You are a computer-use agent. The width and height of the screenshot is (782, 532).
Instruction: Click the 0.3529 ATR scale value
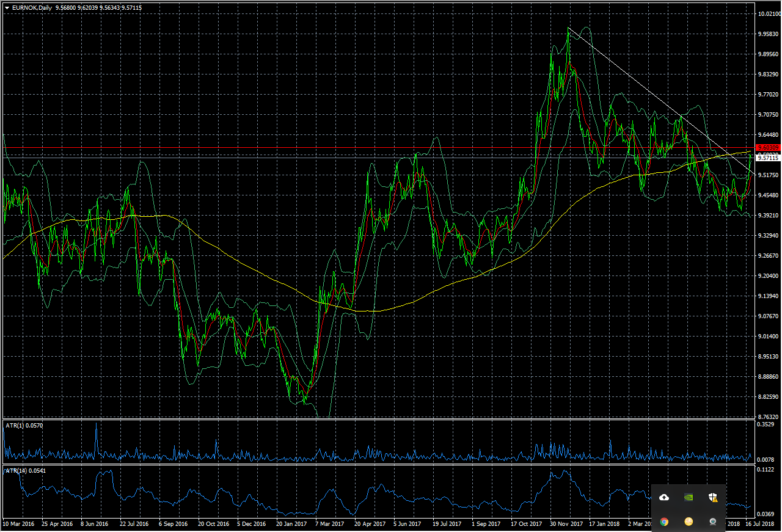pyautogui.click(x=766, y=424)
